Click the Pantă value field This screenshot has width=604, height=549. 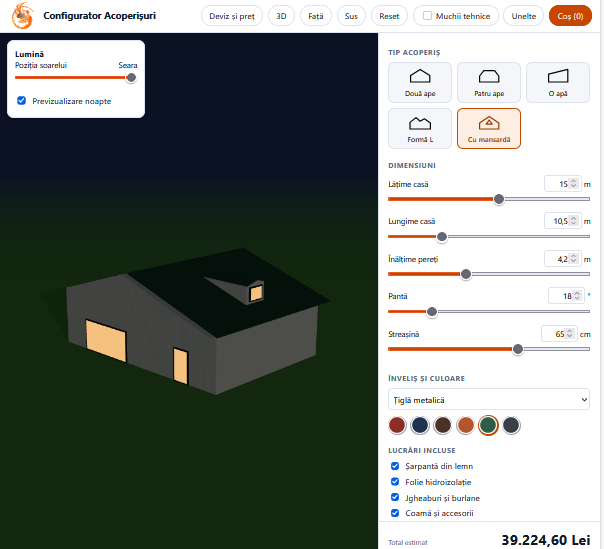click(x=566, y=296)
